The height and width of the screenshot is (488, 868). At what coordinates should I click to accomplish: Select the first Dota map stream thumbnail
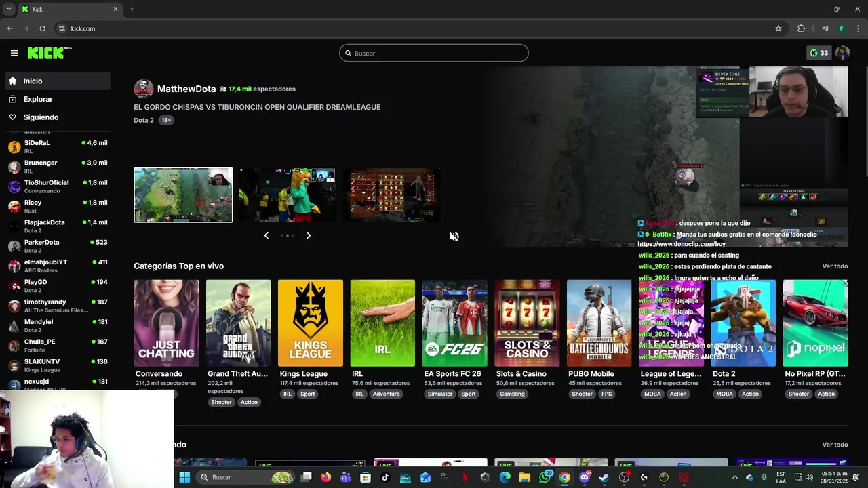[183, 195]
